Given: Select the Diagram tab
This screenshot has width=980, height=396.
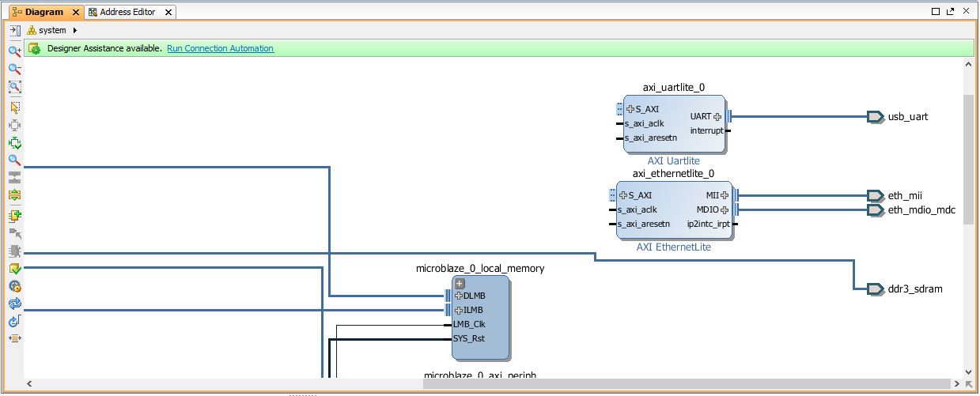Looking at the screenshot, I should tap(44, 12).
